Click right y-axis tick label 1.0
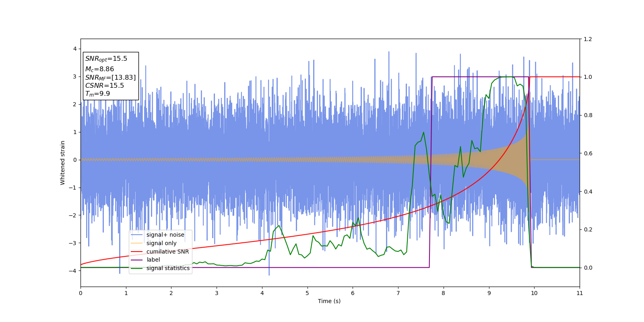This screenshot has width=644, height=322. coord(588,77)
